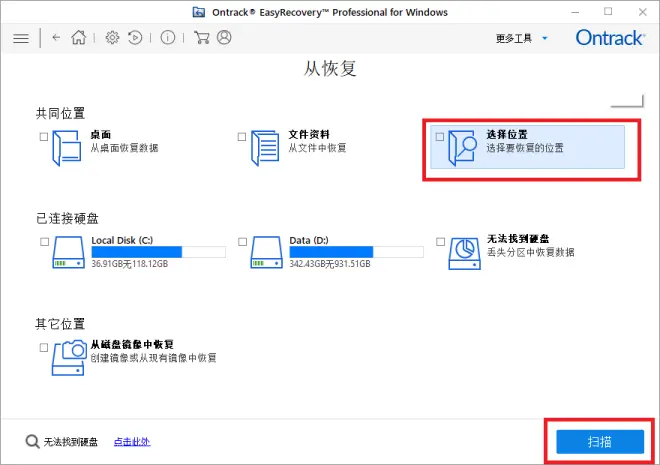Click the Data (D:) usage bar

click(357, 252)
